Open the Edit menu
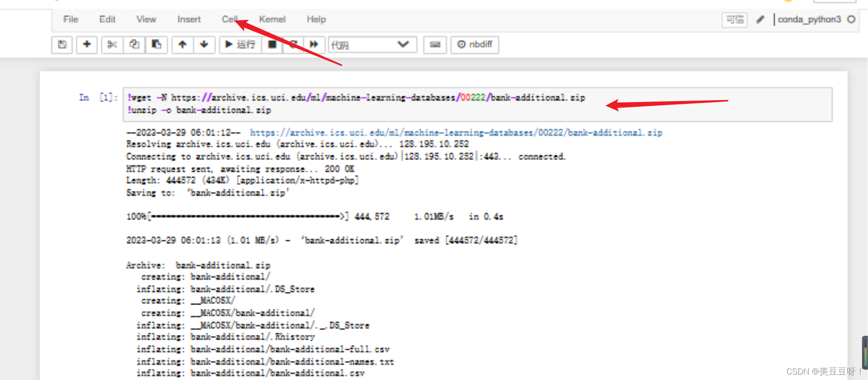This screenshot has height=380, width=868. pyautogui.click(x=107, y=19)
